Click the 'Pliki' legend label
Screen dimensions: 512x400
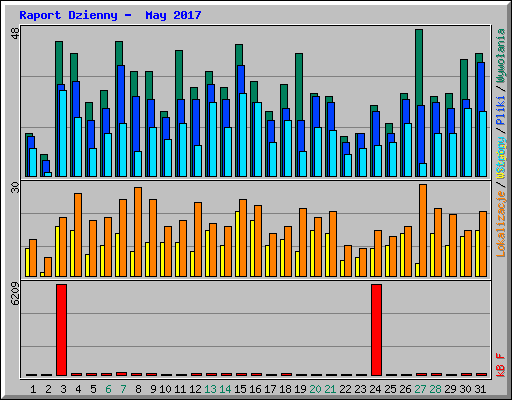[x=500, y=111]
